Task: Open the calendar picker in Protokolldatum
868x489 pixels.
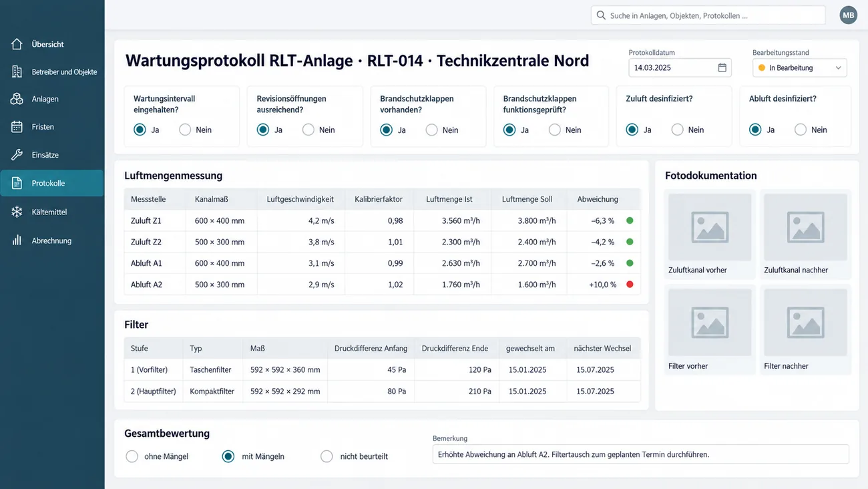Action: pos(722,67)
